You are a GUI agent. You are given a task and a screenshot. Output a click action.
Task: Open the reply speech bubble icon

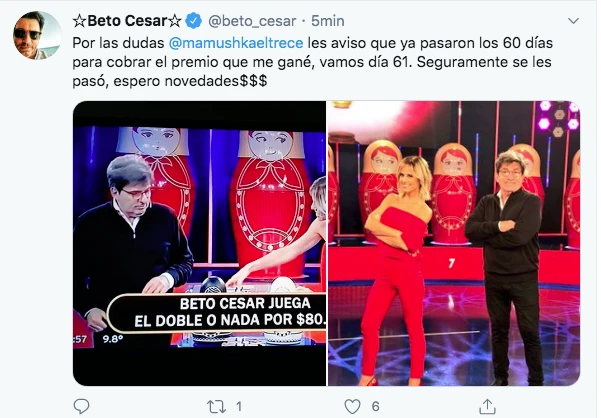81,406
